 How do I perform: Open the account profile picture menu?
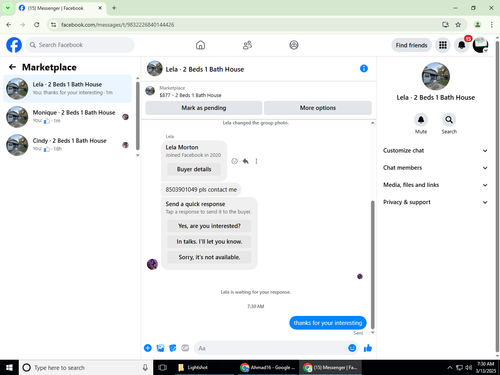point(480,45)
